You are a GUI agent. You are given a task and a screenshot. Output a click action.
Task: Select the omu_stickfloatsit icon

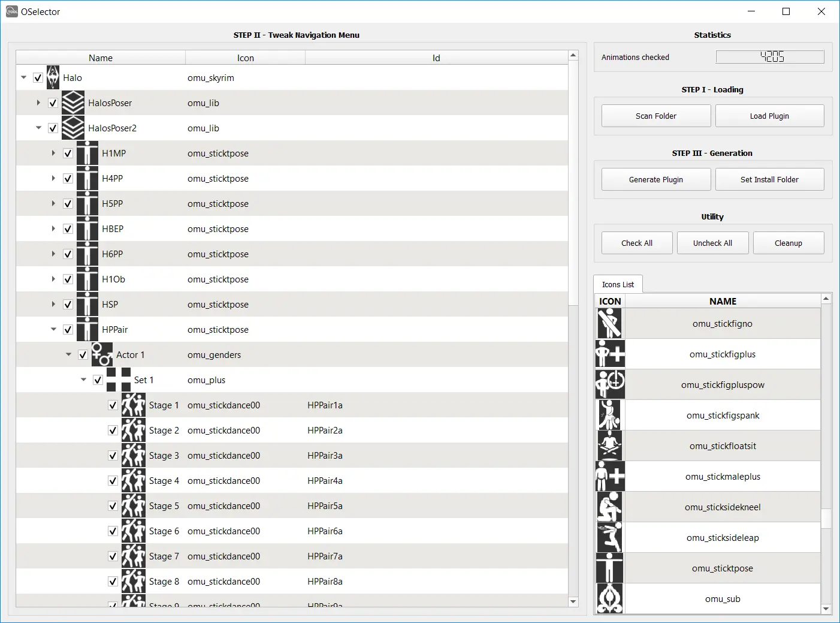pos(610,446)
